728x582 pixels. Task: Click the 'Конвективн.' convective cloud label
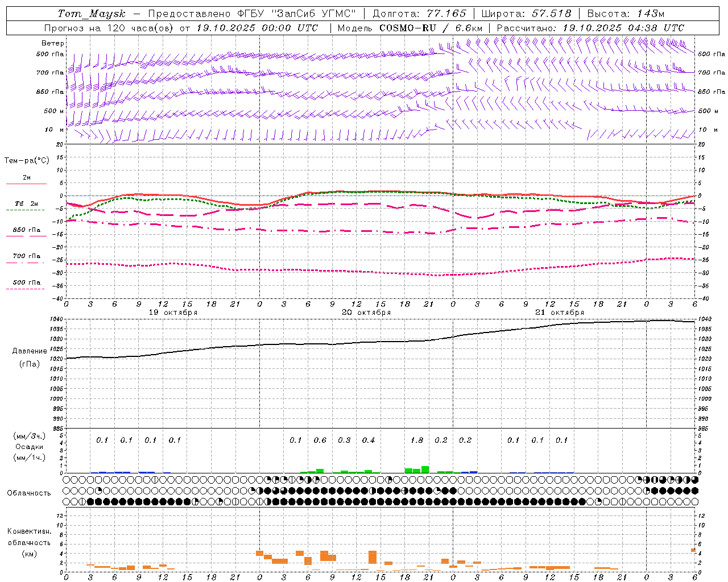pos(29,531)
